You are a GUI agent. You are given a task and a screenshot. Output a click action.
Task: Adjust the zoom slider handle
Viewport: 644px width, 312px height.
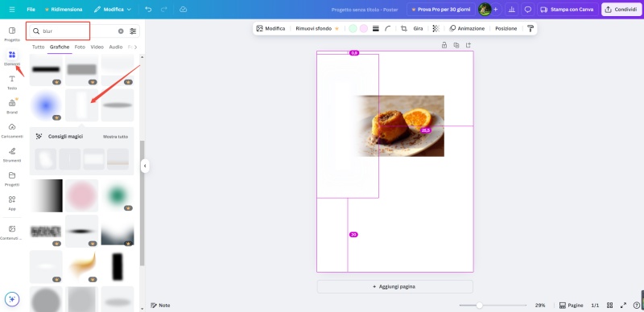[x=479, y=306]
